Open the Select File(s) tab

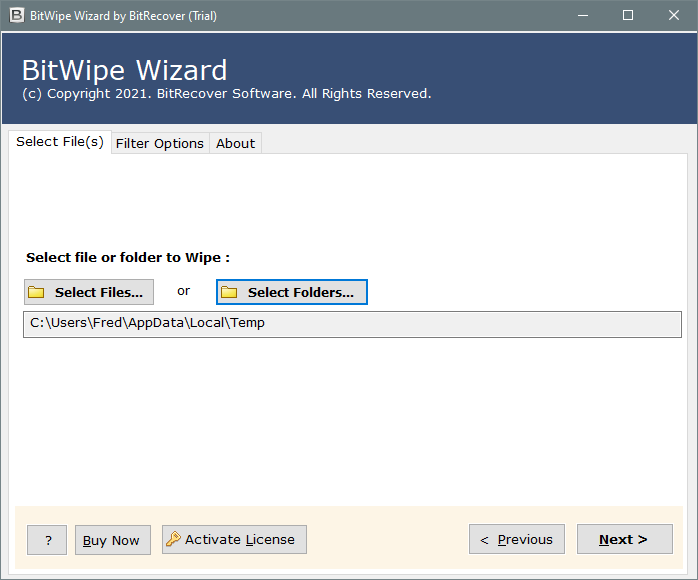coord(60,142)
